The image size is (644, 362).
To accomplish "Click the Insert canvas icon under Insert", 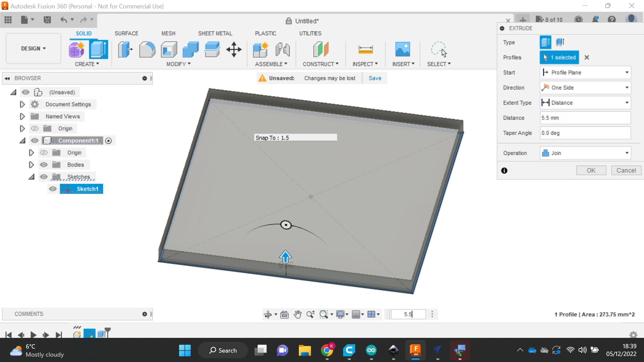I will [x=403, y=49].
